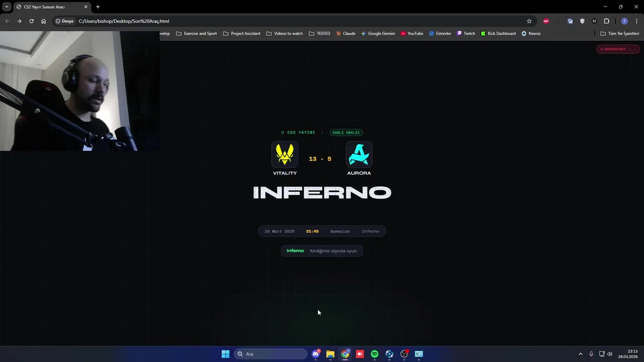Screen dimensions: 644x362
Task: Close the CS2 Yayın Sunum Aracı tab
Action: click(86, 7)
